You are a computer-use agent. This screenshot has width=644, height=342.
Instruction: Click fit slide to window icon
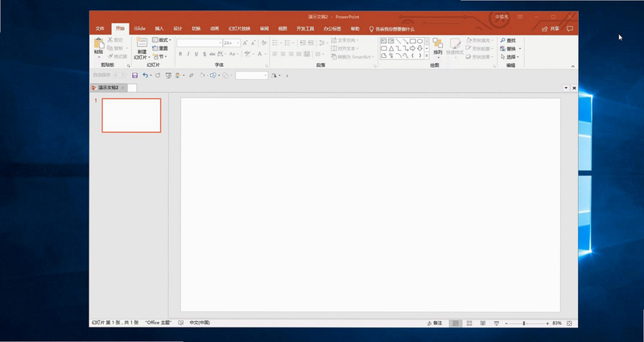[x=569, y=323]
